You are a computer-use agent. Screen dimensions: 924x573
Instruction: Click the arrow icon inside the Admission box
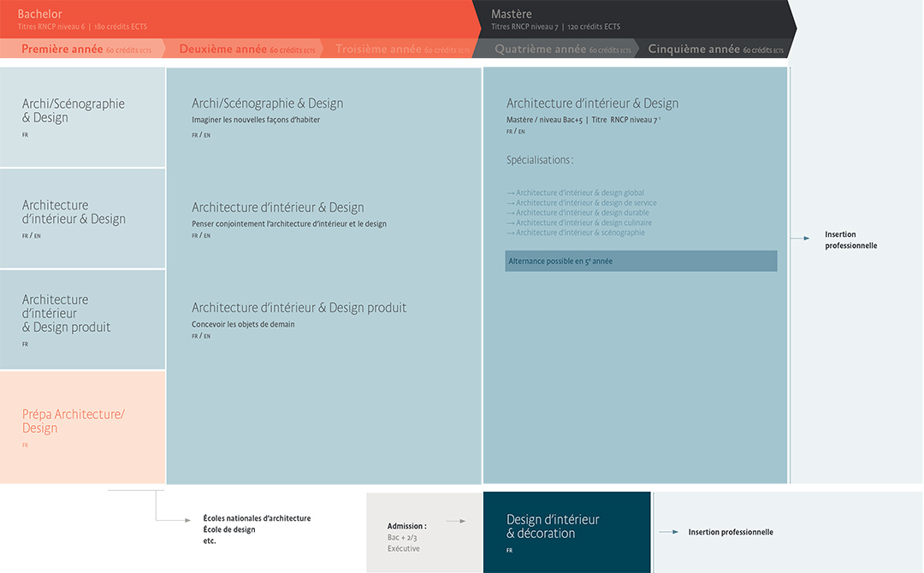[x=456, y=521]
